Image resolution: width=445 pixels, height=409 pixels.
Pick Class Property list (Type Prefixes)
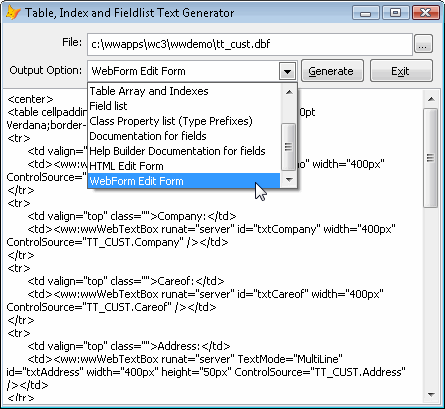[171, 121]
